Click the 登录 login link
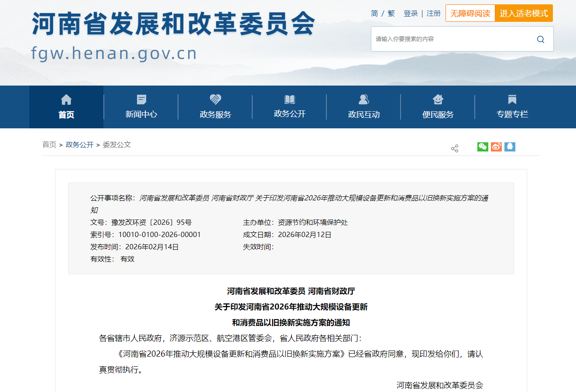The image size is (576, 392). (x=411, y=14)
